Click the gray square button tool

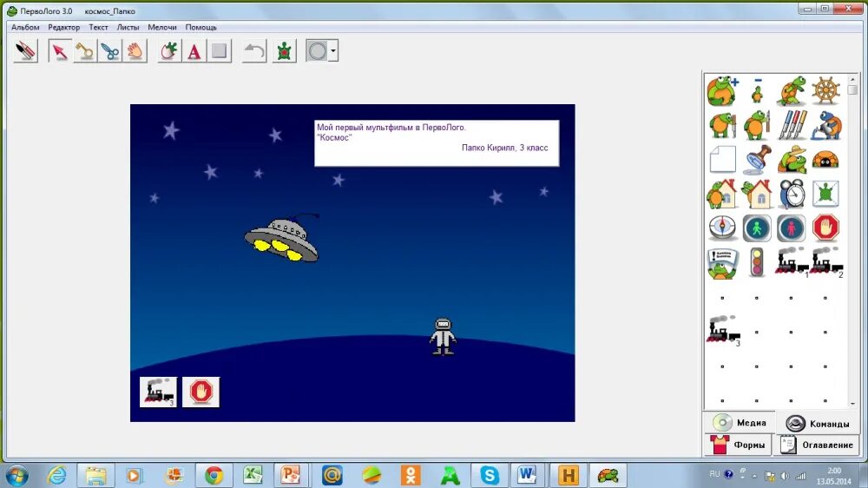pyautogui.click(x=220, y=51)
